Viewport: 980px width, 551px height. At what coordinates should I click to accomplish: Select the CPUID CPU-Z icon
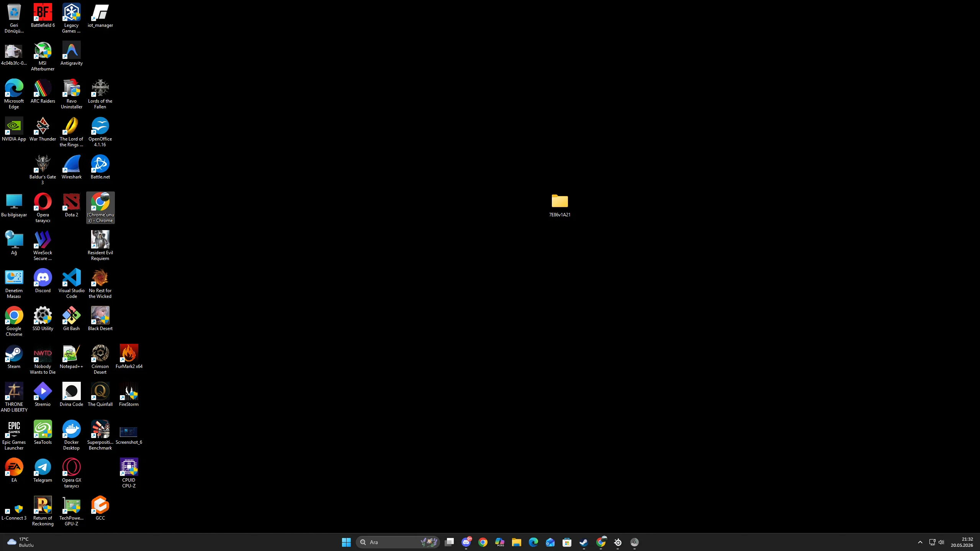point(129,473)
